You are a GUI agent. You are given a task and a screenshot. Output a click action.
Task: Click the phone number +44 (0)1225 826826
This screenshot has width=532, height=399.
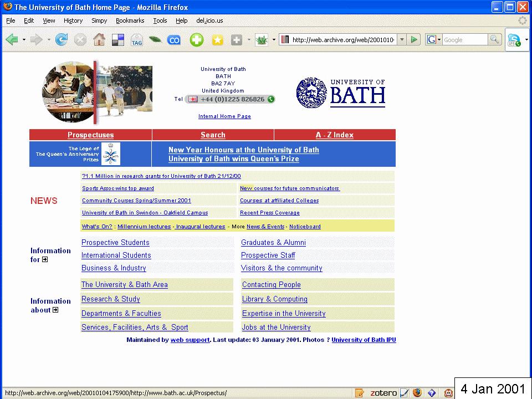232,99
